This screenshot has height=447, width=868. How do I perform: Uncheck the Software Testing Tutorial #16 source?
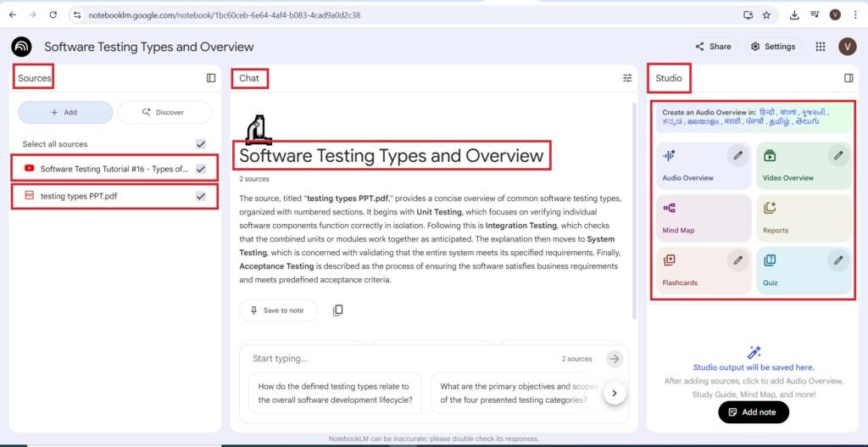click(x=201, y=169)
